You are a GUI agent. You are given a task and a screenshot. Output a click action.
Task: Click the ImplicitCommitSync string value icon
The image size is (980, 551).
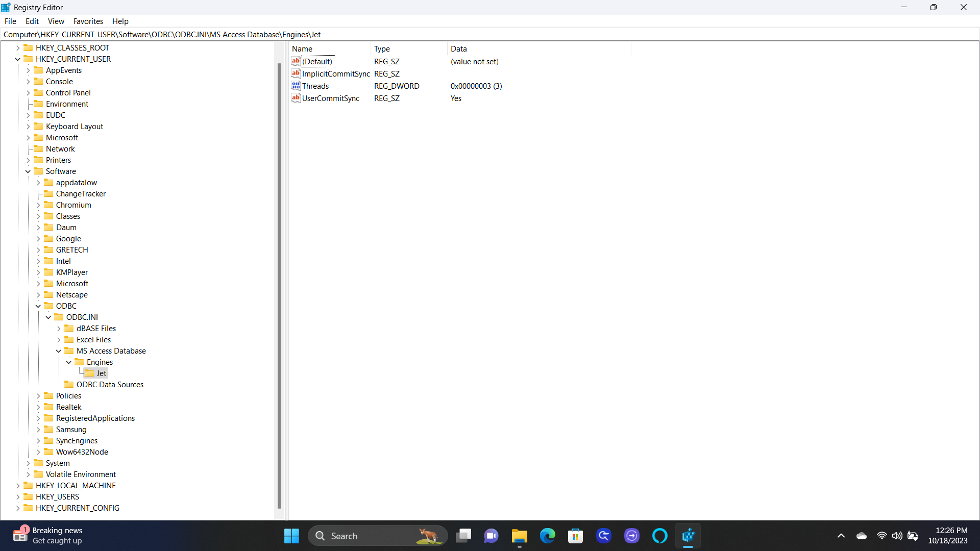pyautogui.click(x=296, y=73)
